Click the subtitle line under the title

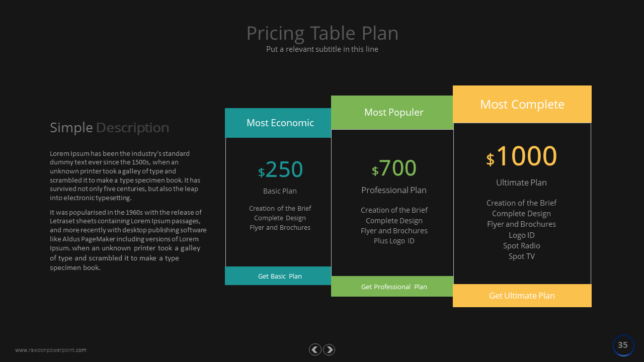pos(322,49)
